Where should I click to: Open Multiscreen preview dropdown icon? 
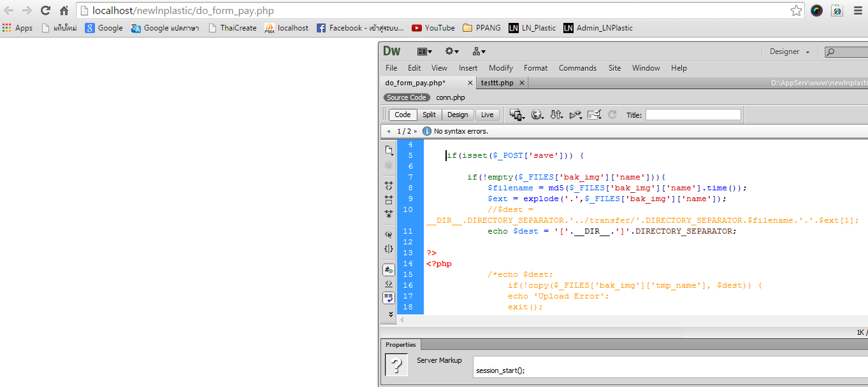517,115
